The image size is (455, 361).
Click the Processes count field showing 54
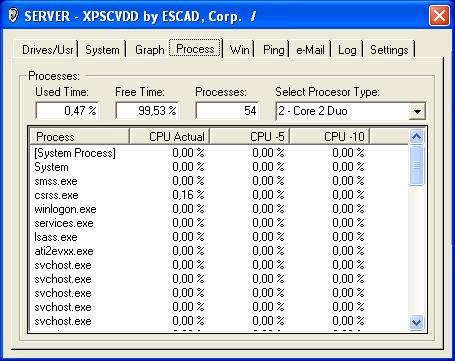[x=227, y=110]
